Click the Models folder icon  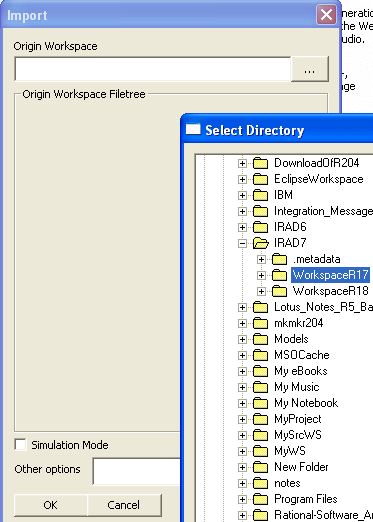click(x=260, y=339)
